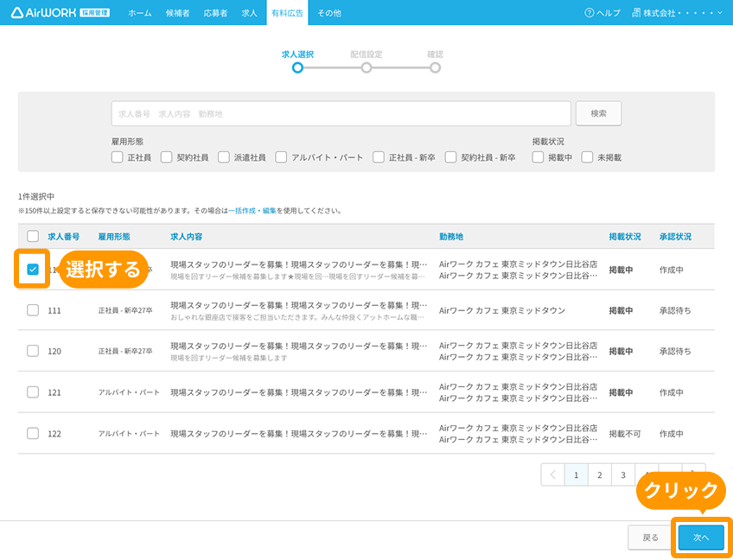Sort by 雇用形態 column header

[114, 237]
